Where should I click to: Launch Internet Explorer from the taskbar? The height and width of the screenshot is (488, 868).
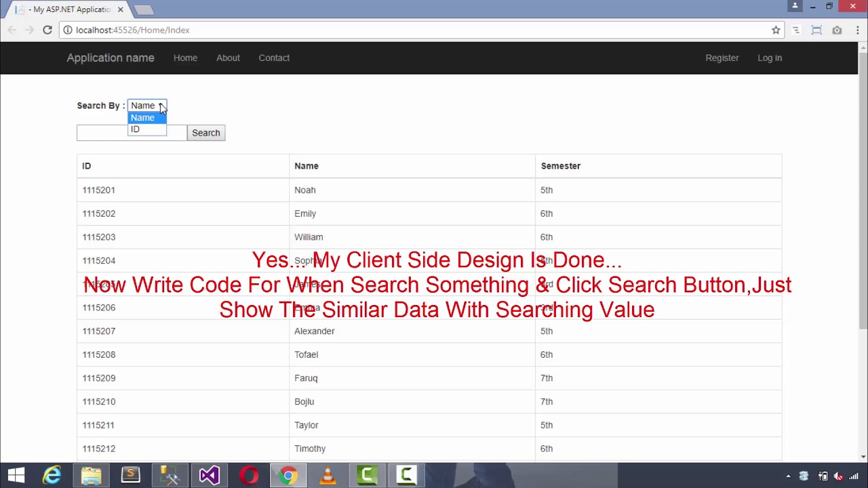tap(52, 475)
